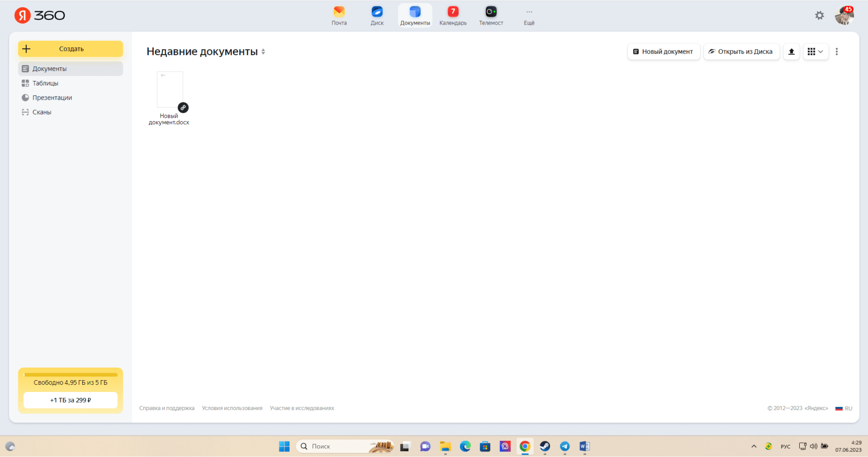Click the Новый документ button
868x457 pixels.
click(x=663, y=52)
